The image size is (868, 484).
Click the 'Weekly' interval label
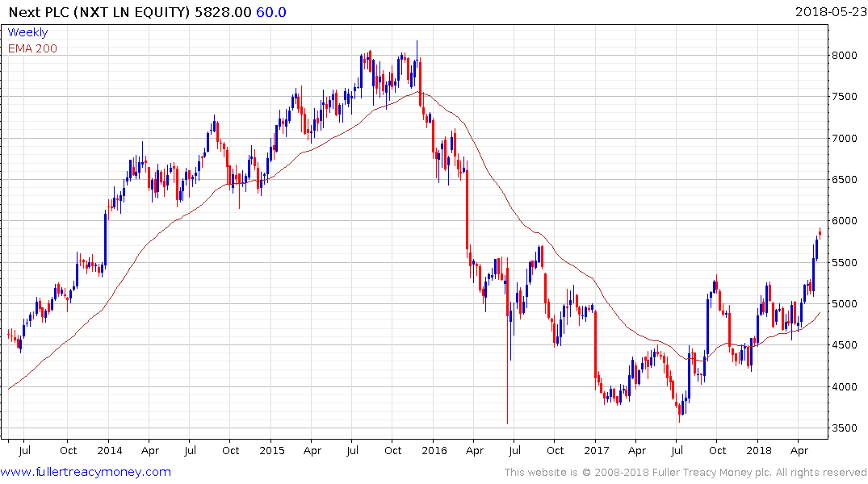[27, 32]
